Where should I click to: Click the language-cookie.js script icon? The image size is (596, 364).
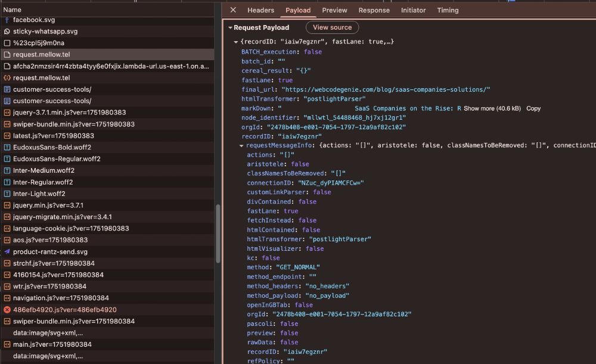7,228
